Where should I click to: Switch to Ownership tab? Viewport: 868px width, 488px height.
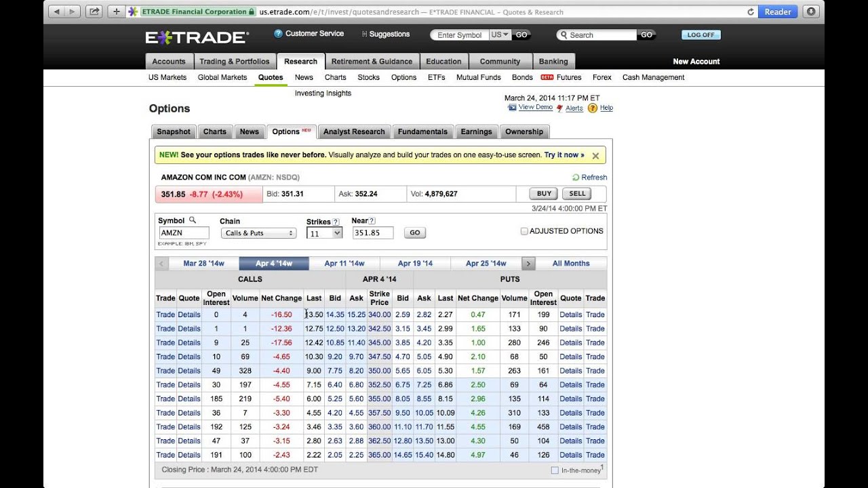tap(524, 132)
